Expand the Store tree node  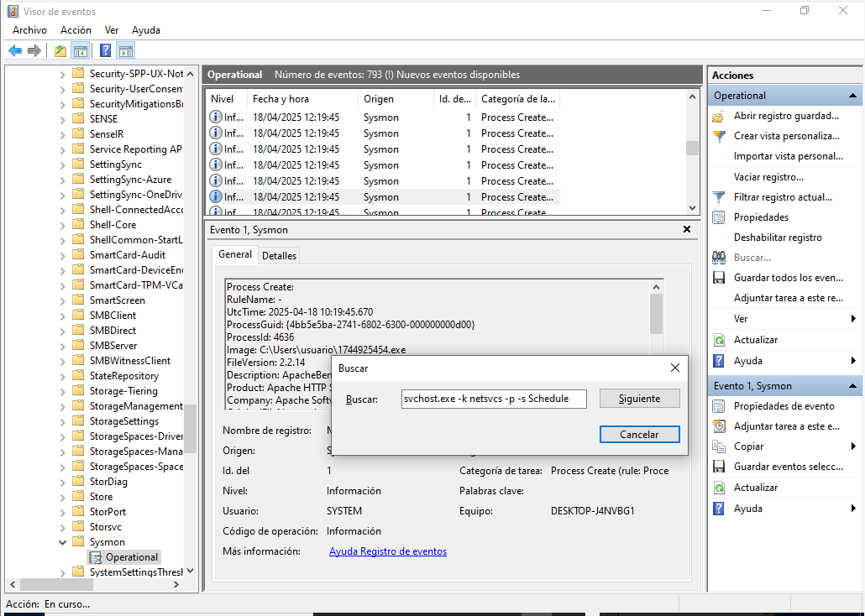point(62,497)
